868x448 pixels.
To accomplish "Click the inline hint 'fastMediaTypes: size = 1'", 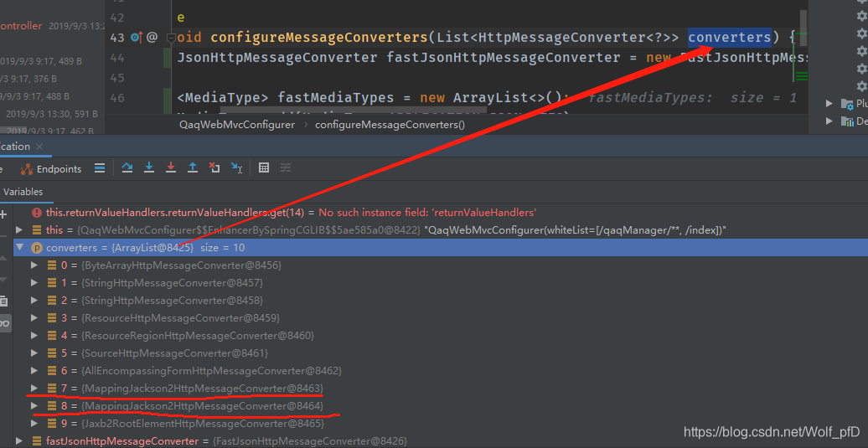I will [x=692, y=98].
